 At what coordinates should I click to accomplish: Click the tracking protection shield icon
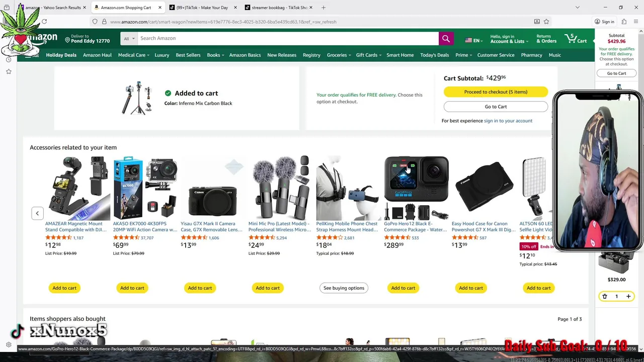(x=95, y=22)
